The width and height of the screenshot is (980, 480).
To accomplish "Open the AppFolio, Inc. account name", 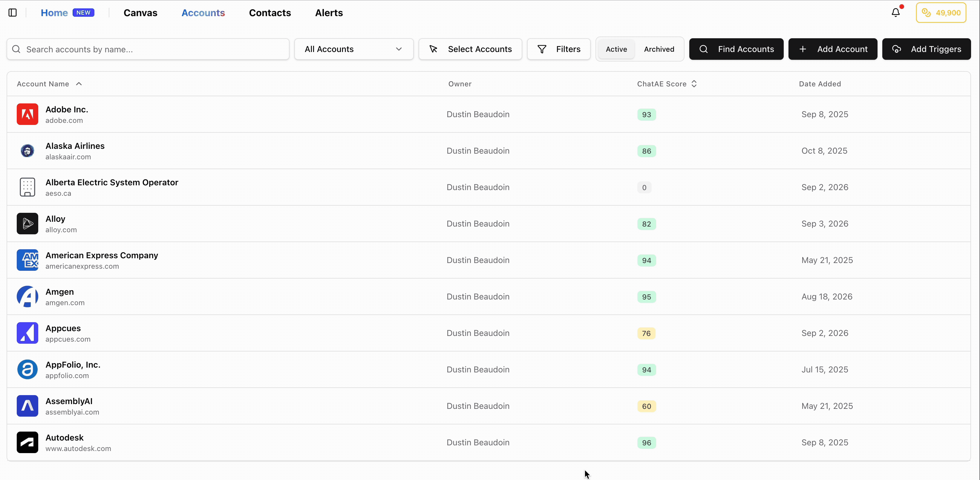I will coord(73,365).
